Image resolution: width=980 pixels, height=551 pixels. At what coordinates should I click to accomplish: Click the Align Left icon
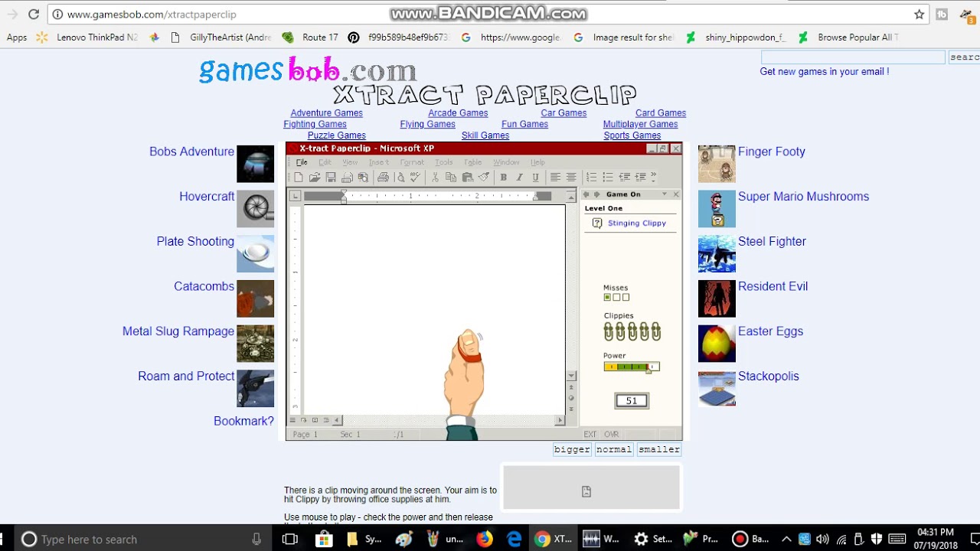[x=555, y=177]
